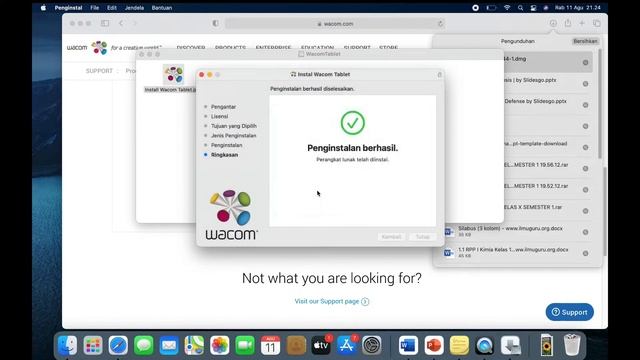Select the Silabus (3 kolom) docx download
The height and width of the screenshot is (360, 640).
tap(517, 232)
